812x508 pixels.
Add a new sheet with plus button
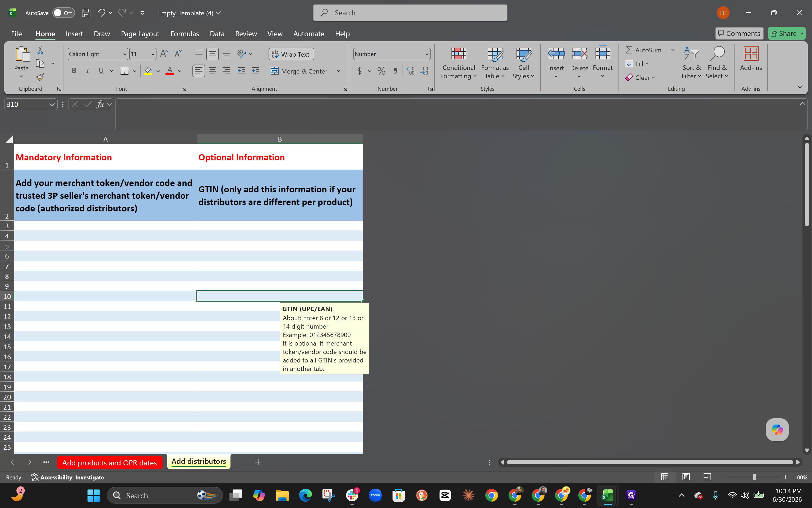(x=258, y=462)
